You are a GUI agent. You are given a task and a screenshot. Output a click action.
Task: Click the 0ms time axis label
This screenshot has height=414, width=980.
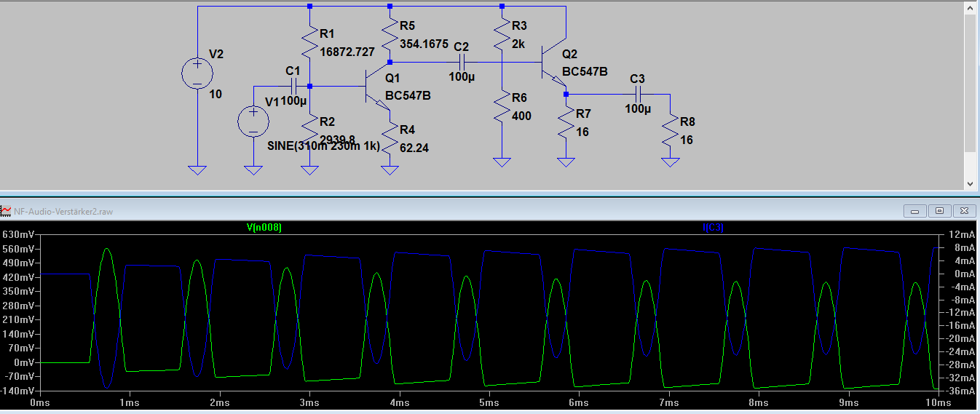point(39,402)
